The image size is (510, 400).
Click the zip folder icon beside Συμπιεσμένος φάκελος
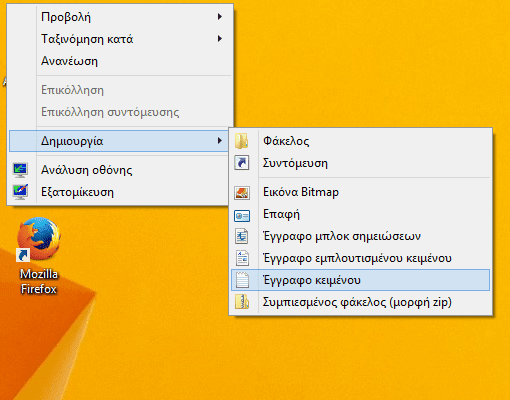pos(242,302)
